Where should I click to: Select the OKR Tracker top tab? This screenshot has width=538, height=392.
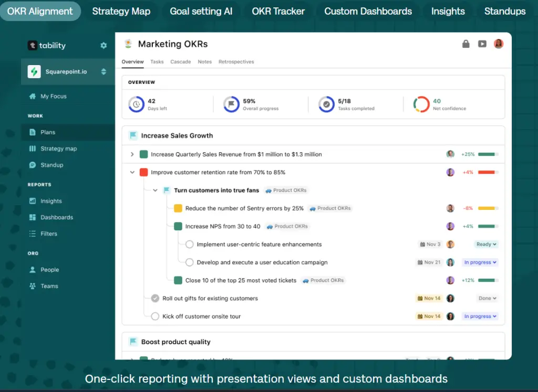(x=278, y=12)
